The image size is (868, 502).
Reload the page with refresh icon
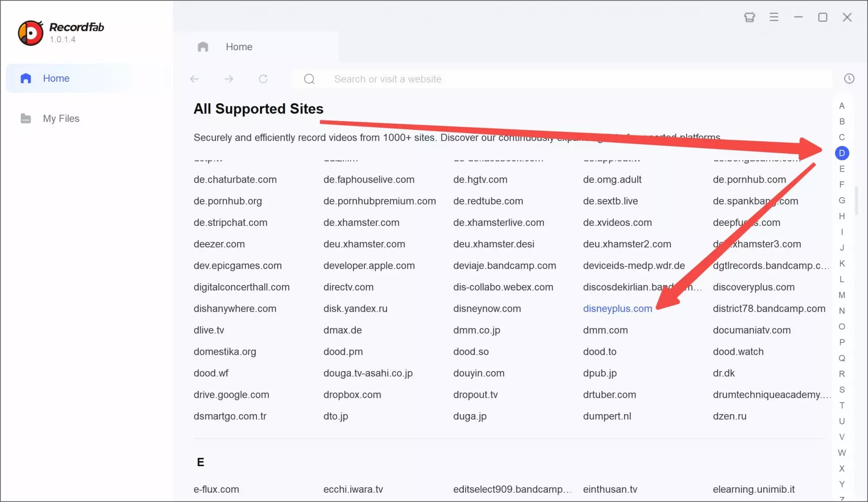pyautogui.click(x=263, y=79)
